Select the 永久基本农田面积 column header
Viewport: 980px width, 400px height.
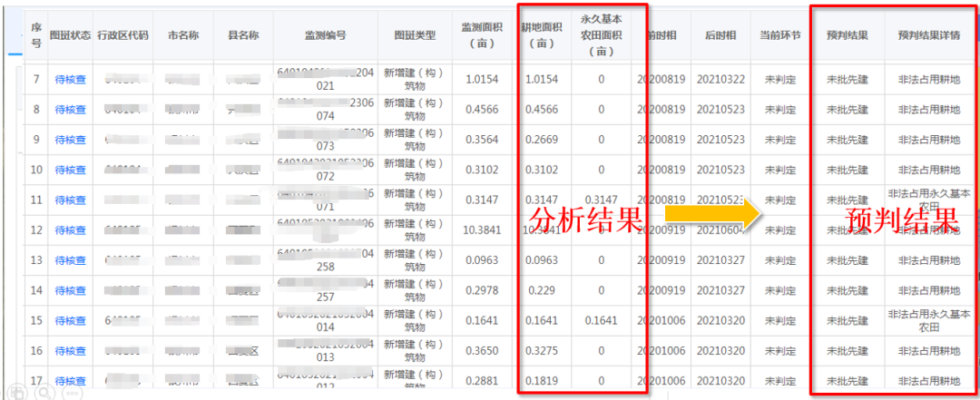pos(601,35)
